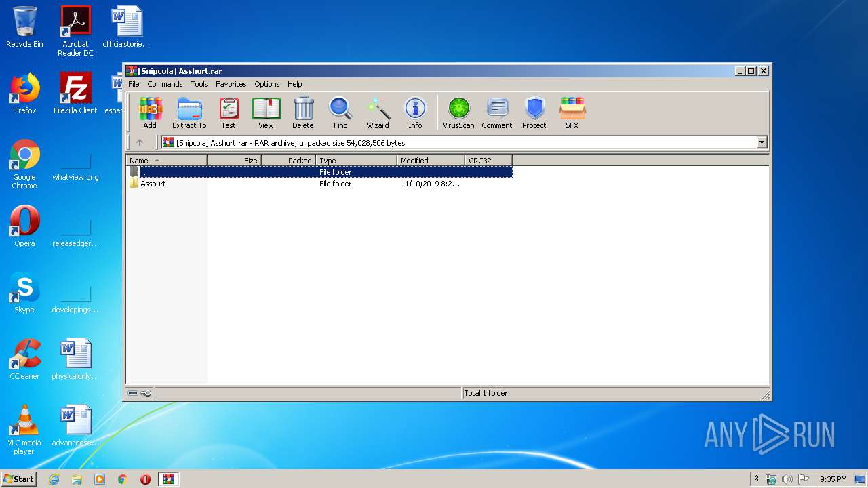Show hidden tray icons arrow

pyautogui.click(x=756, y=479)
